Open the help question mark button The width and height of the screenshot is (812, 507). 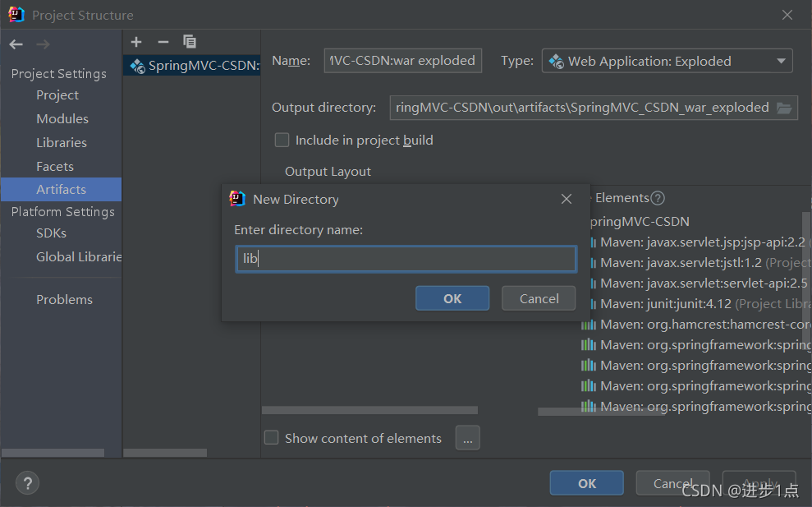(x=27, y=483)
